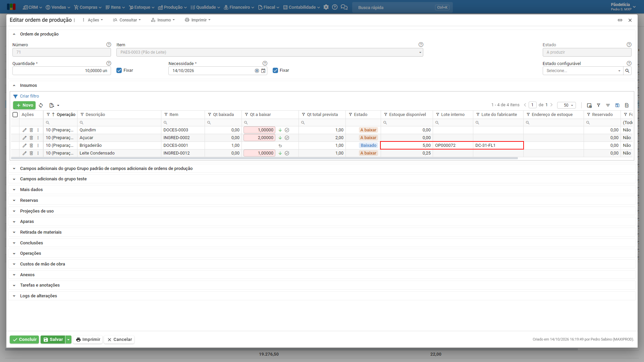644x362 pixels.
Task: Open Estado configurável Selecione dropdown
Action: pos(583,71)
